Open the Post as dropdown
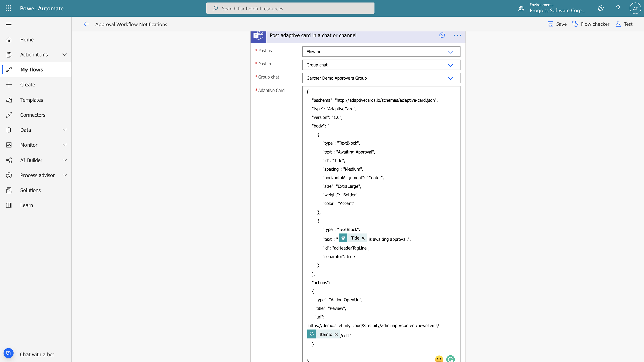This screenshot has height=362, width=644. (450, 52)
